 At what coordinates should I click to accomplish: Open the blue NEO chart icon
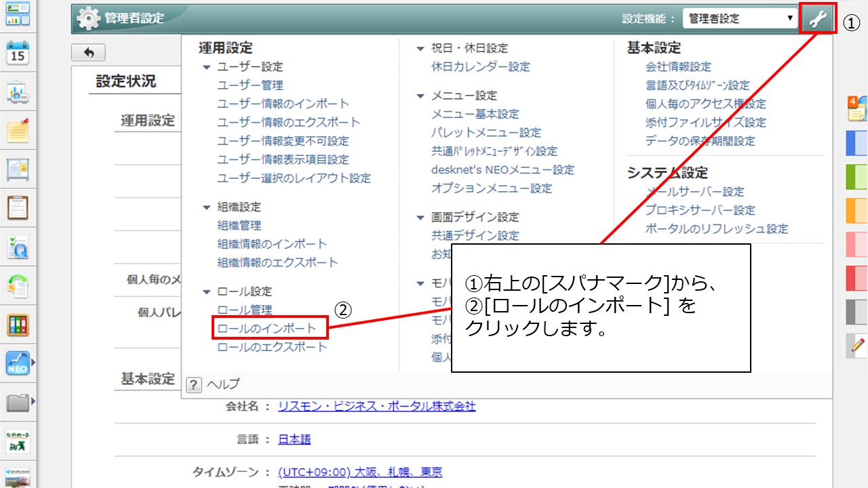click(x=18, y=364)
